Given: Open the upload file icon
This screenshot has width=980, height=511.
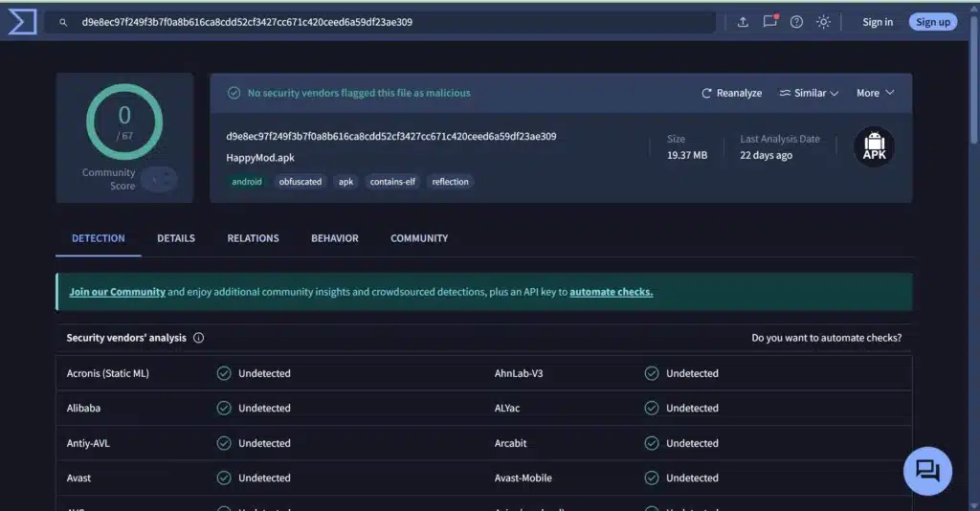Looking at the screenshot, I should click(x=743, y=22).
